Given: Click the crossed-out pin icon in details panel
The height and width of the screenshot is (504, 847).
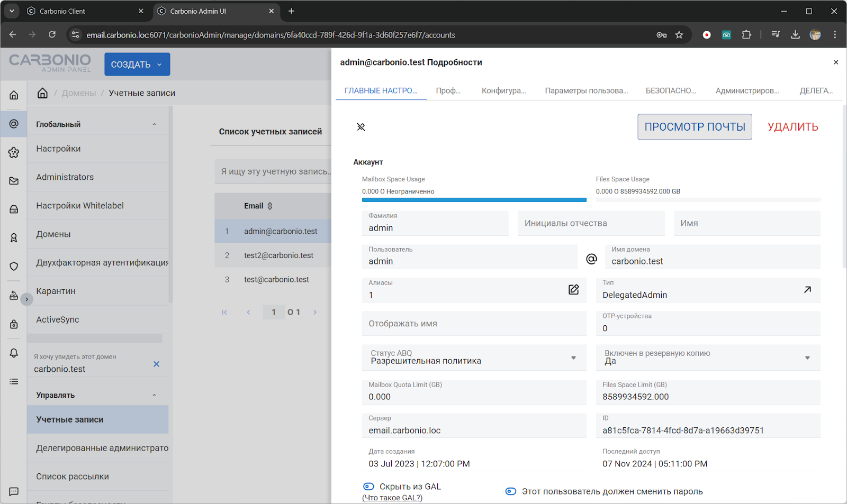Looking at the screenshot, I should tap(361, 127).
